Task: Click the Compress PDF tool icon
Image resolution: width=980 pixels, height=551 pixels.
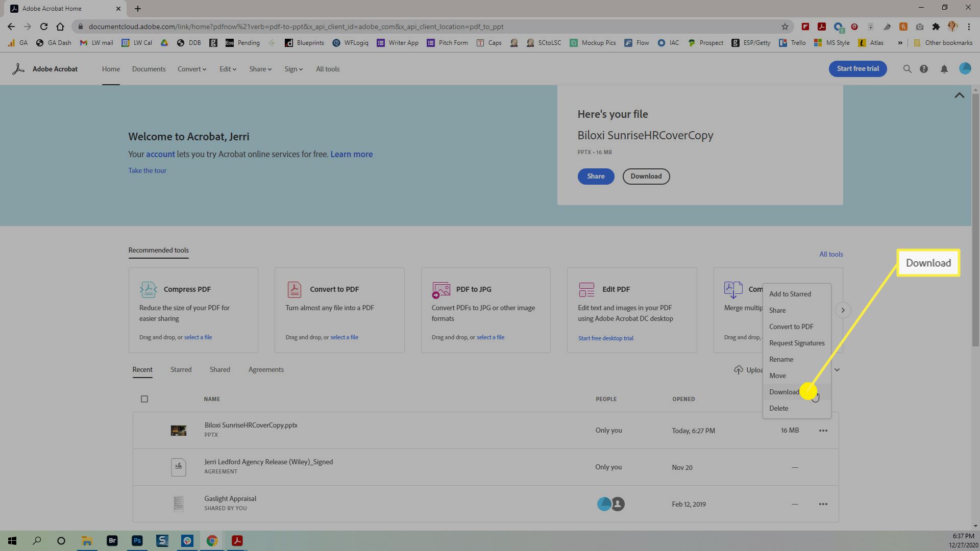Action: (x=146, y=289)
